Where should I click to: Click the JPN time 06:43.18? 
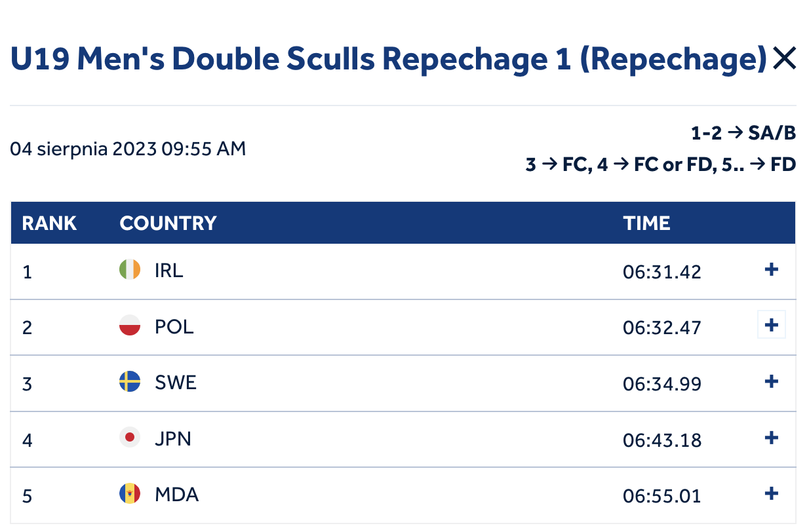coord(662,440)
